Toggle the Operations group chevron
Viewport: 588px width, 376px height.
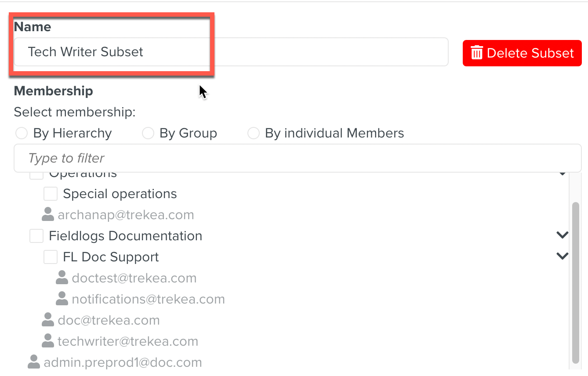click(x=562, y=174)
